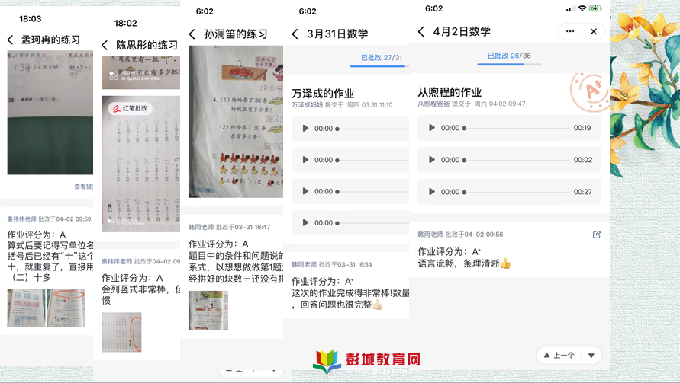Seek within the 00:19 audio progress bar

pyautogui.click(x=517, y=128)
